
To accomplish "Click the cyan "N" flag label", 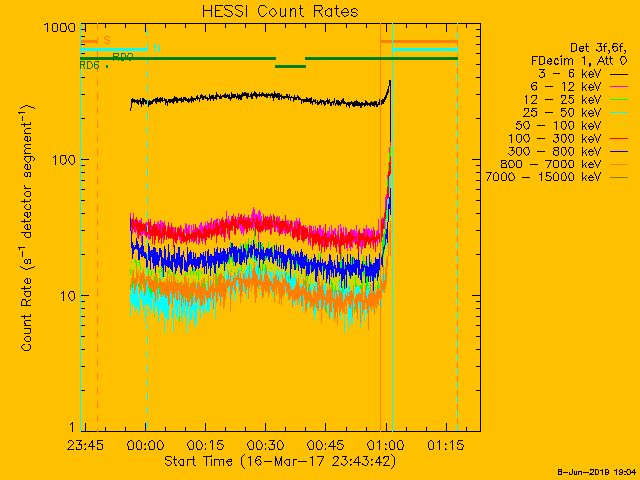I will tap(157, 48).
